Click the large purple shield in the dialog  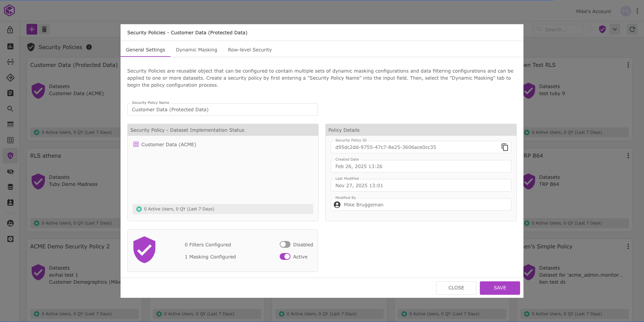pos(144,250)
